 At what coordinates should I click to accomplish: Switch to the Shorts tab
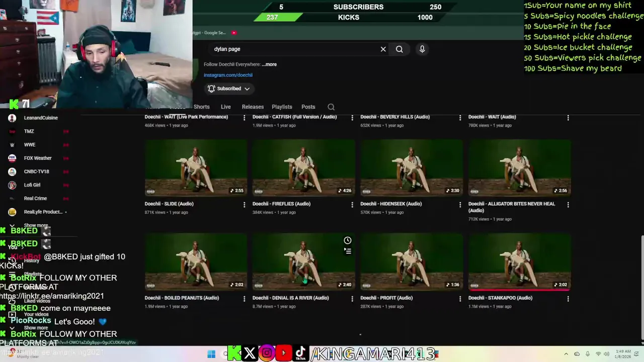201,107
